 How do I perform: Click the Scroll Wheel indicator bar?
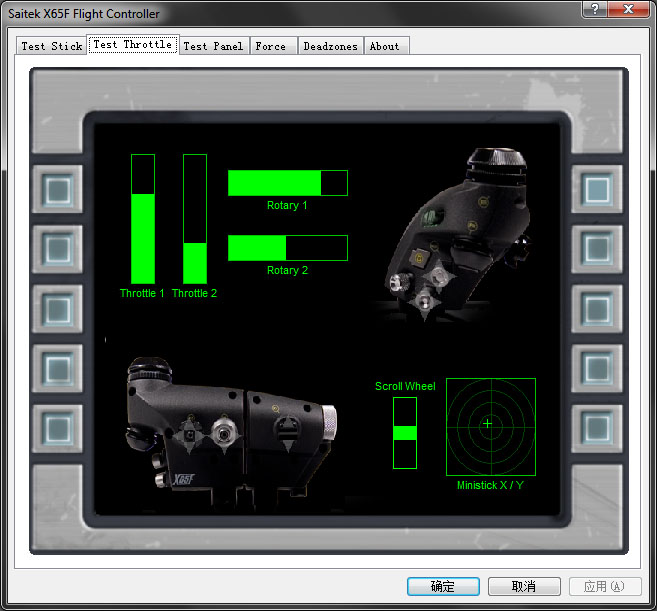(x=405, y=433)
